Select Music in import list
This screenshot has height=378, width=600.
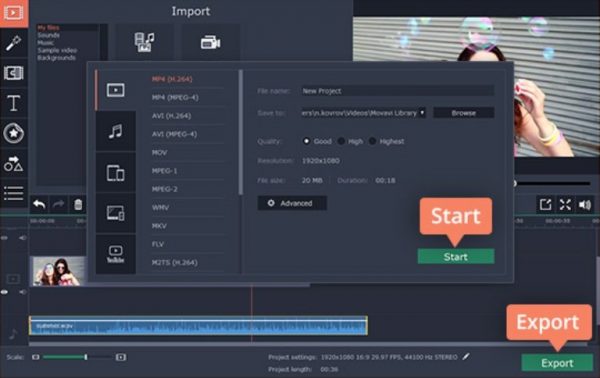pyautogui.click(x=46, y=43)
